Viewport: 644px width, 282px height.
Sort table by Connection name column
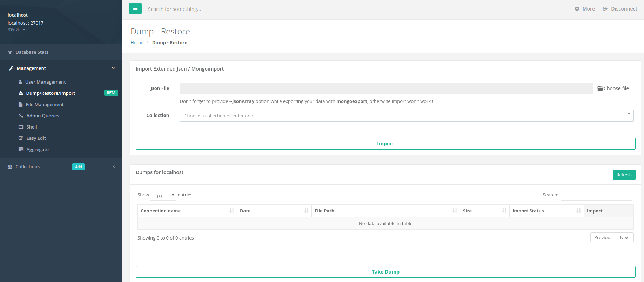tap(187, 211)
